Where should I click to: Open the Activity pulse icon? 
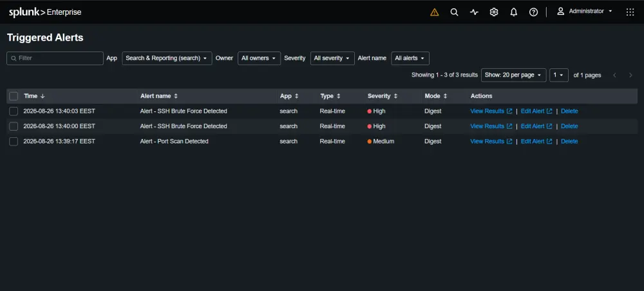point(474,12)
